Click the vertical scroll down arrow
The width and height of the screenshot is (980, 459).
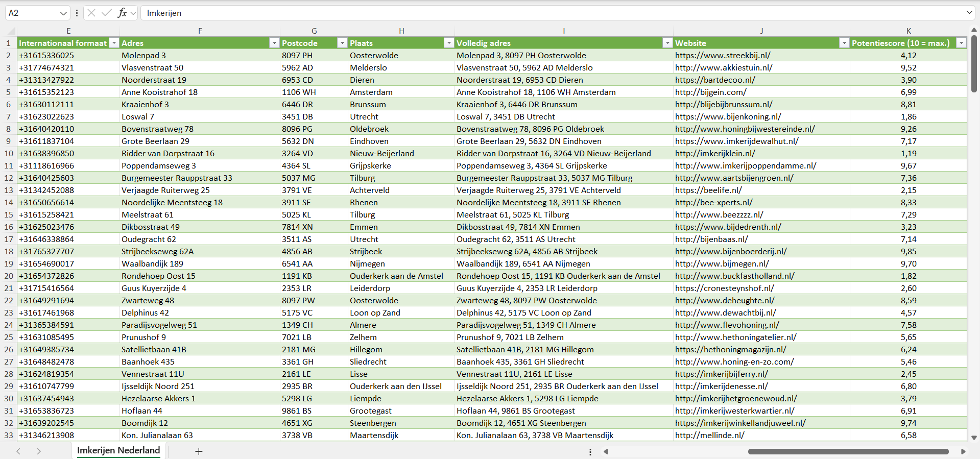pyautogui.click(x=974, y=438)
